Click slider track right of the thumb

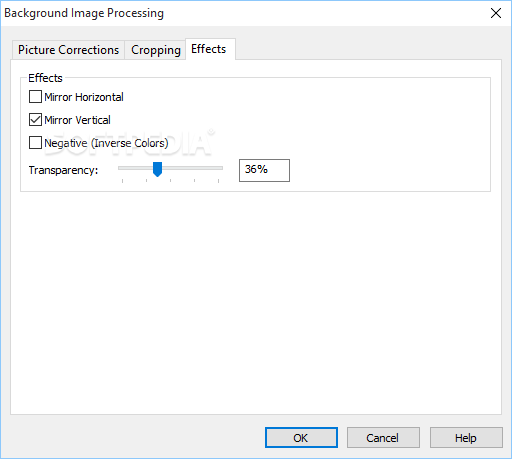pyautogui.click(x=192, y=168)
